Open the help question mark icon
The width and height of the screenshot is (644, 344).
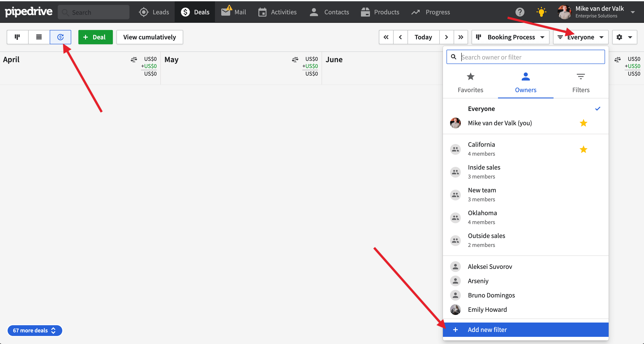[x=520, y=12]
